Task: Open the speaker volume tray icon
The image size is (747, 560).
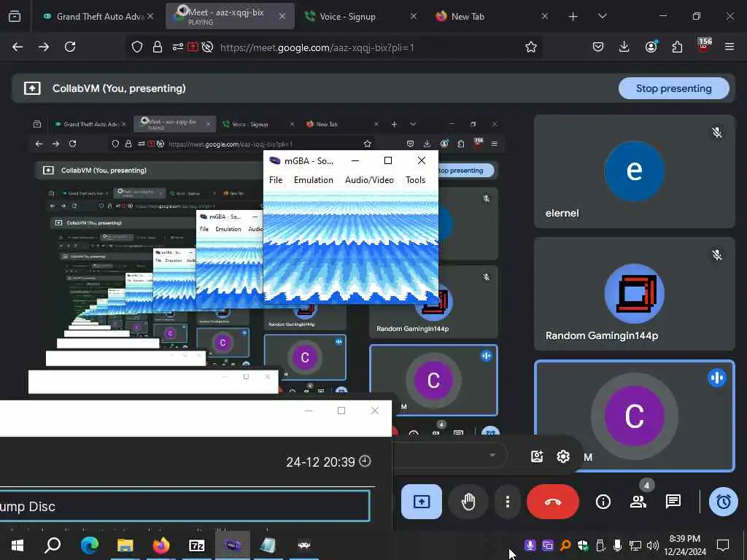Action: pos(653,545)
